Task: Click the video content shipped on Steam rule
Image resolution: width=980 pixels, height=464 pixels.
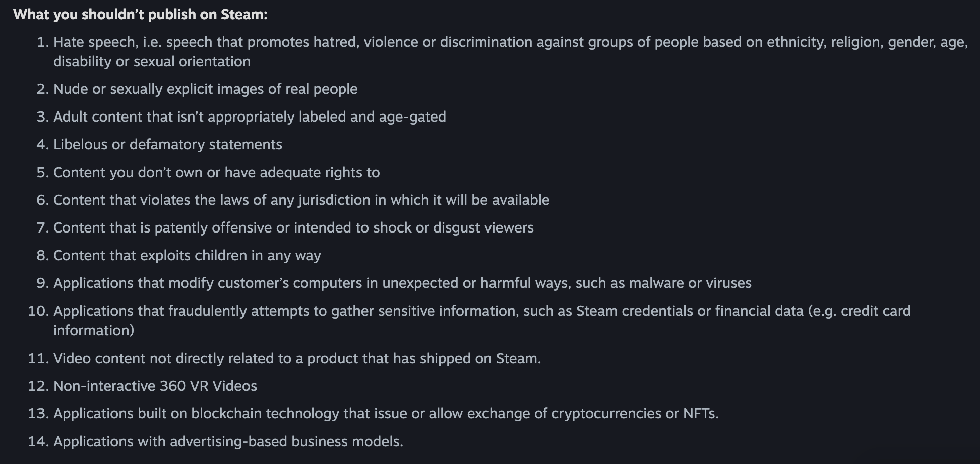Action: [x=297, y=358]
